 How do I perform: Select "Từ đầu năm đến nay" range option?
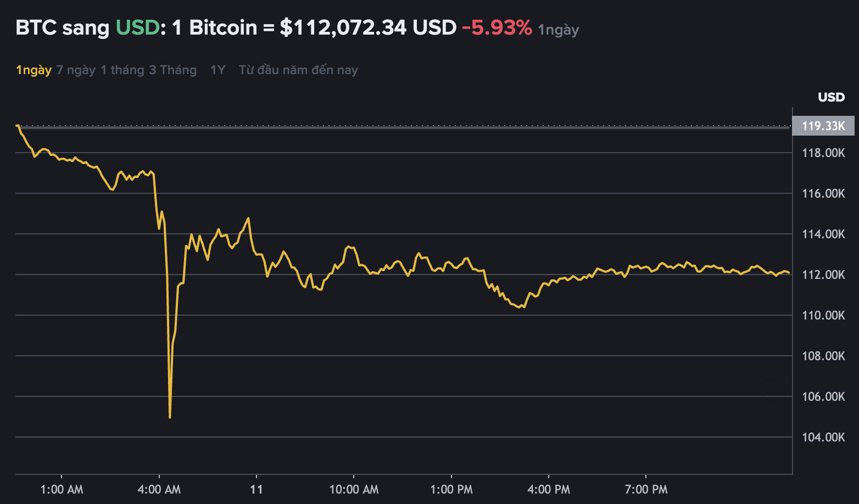coord(298,70)
